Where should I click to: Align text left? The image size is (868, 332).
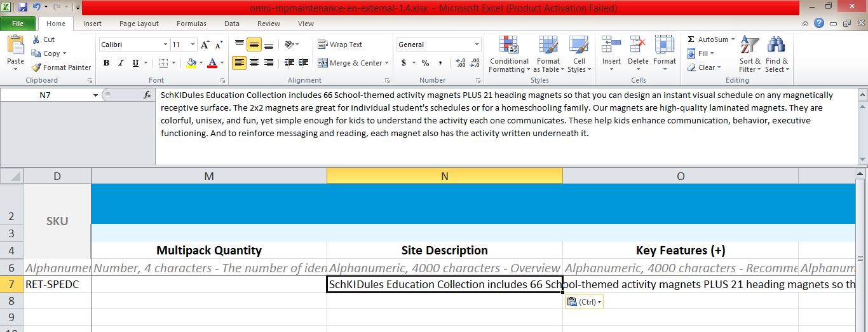tap(240, 63)
